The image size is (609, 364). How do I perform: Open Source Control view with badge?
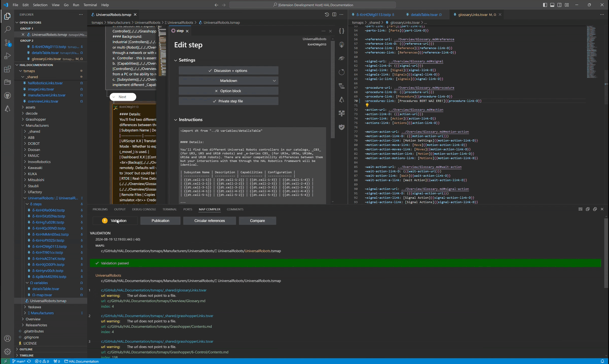[7, 43]
